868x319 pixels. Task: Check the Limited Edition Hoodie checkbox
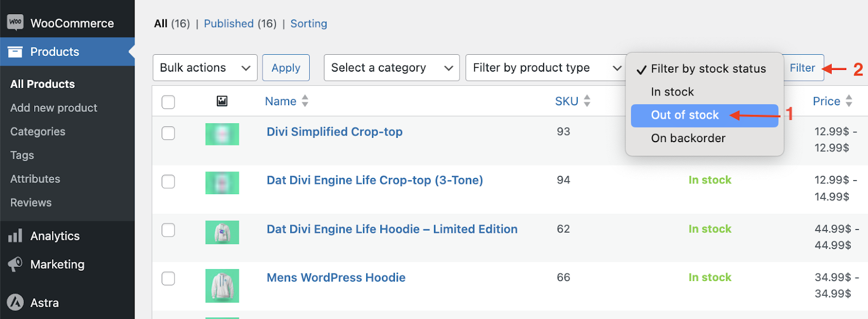point(168,230)
